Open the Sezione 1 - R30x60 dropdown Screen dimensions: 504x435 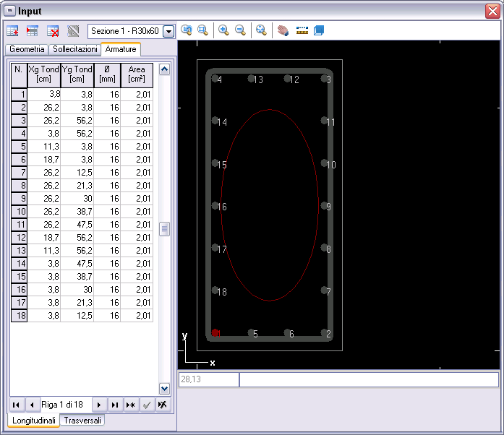click(168, 32)
